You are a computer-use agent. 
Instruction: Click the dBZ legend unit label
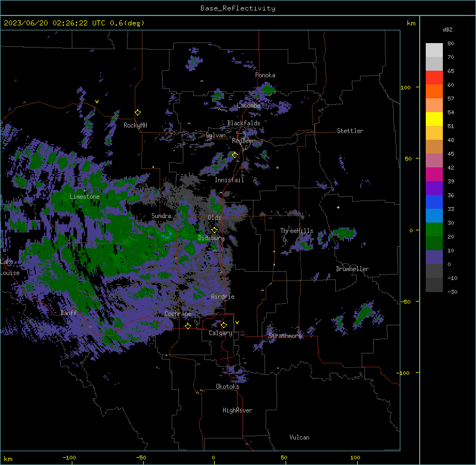coord(447,29)
